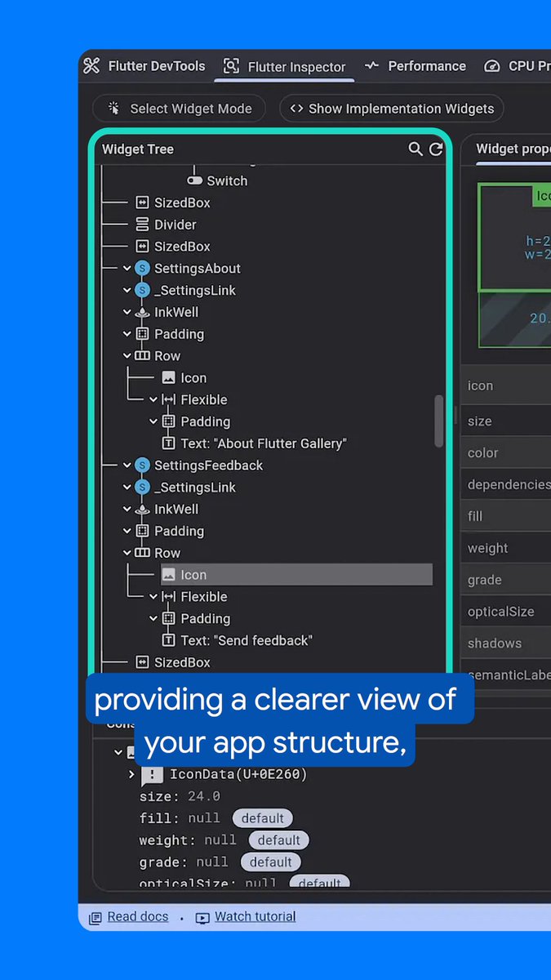
Task: Collapse Flexible node above 'Send feedback'
Action: [x=153, y=596]
